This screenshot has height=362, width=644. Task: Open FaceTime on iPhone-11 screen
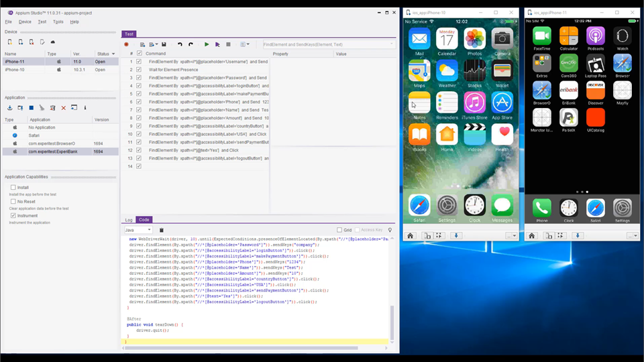(542, 36)
